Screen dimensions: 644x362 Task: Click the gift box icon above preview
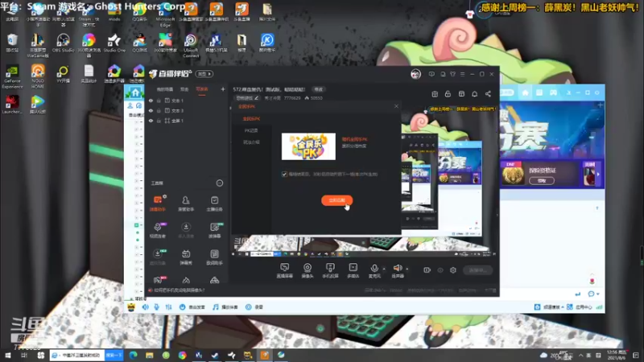coord(435,94)
